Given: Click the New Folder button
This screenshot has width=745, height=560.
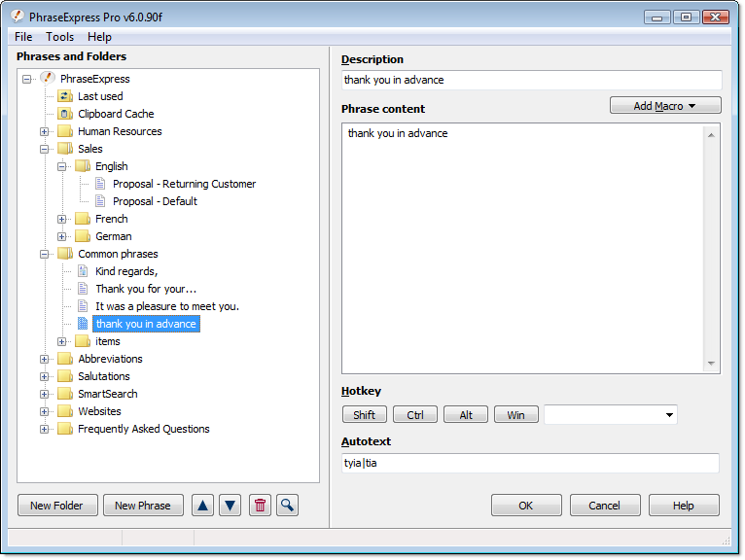Looking at the screenshot, I should (x=57, y=506).
